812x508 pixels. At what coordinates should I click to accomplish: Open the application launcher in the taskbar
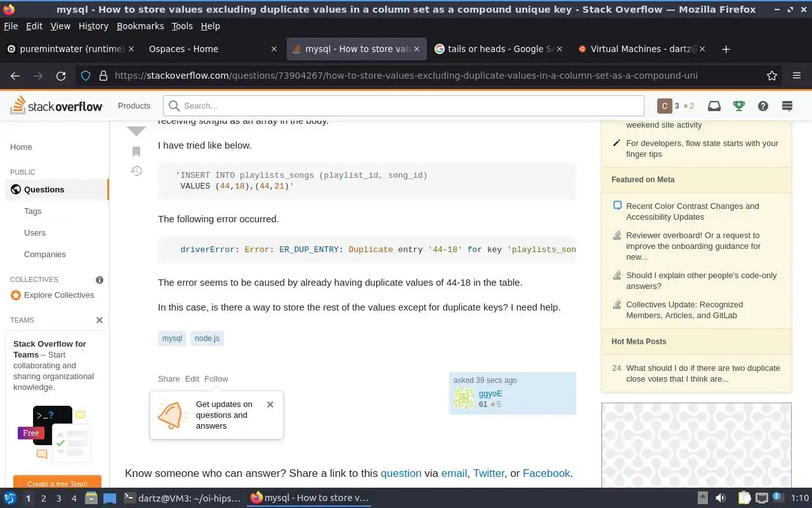pyautogui.click(x=10, y=498)
